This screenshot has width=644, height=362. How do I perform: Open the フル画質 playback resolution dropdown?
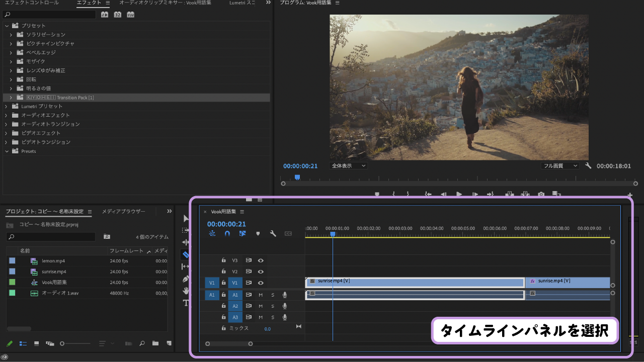(559, 165)
